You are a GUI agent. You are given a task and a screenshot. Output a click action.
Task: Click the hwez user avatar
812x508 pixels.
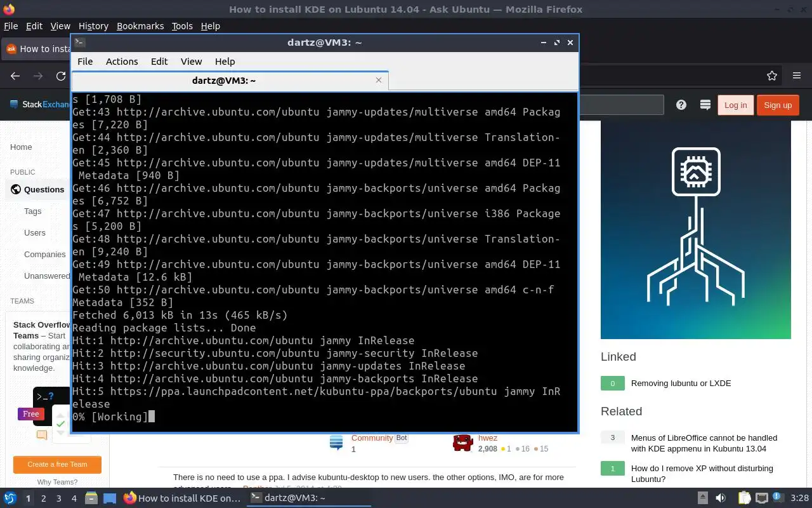point(463,443)
